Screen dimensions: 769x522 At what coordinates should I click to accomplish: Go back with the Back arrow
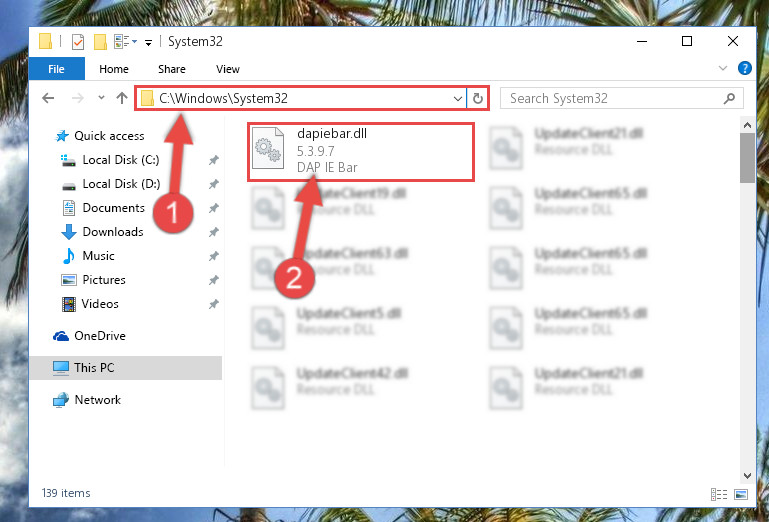tap(48, 98)
